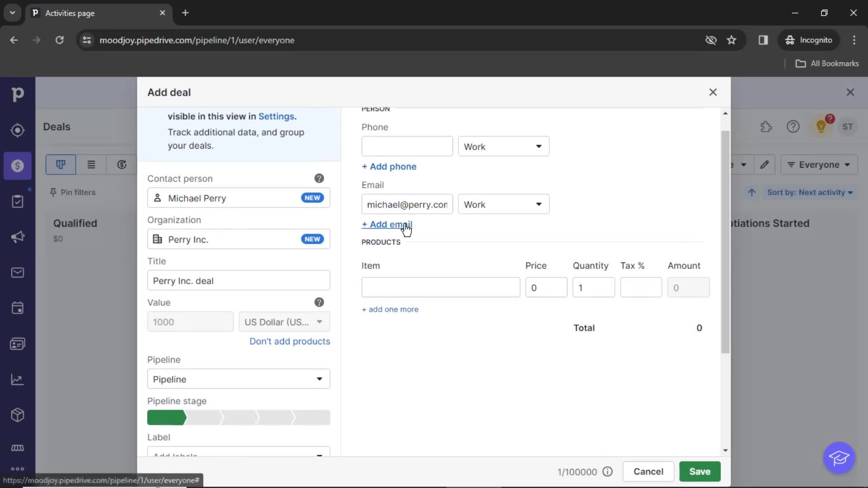Open the ST user avatar menu
This screenshot has width=868, height=488.
click(848, 127)
